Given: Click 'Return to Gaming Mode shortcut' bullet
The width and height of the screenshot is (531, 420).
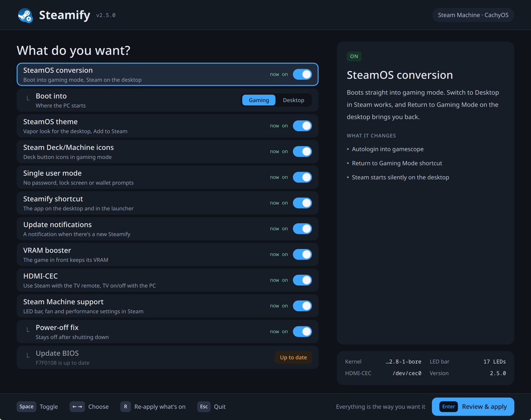Looking at the screenshot, I should pyautogui.click(x=397, y=163).
